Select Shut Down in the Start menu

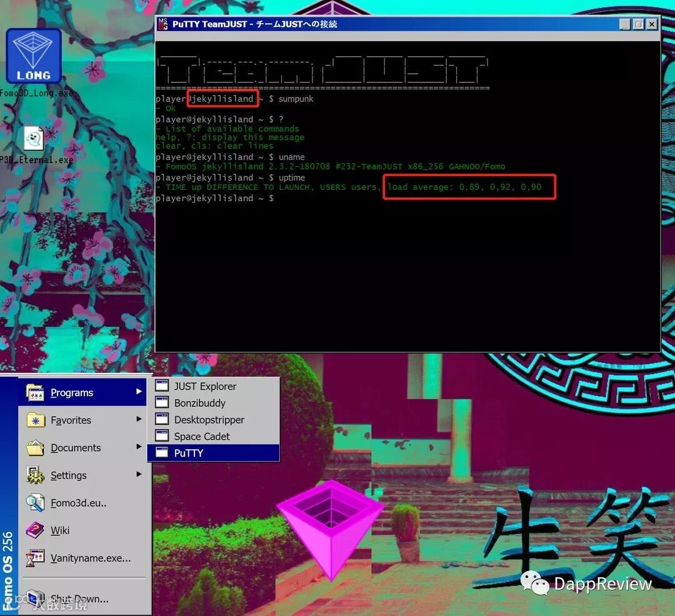(83, 599)
